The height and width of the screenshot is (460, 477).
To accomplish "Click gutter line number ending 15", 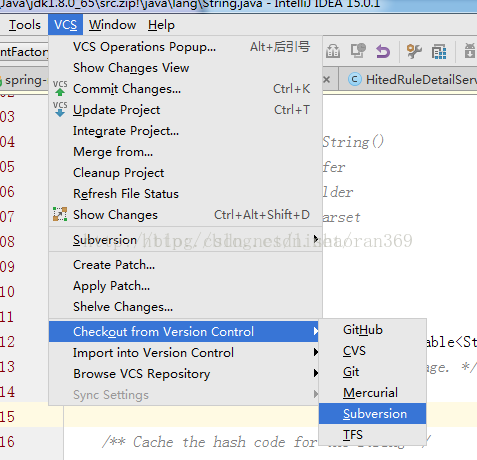I will point(7,417).
